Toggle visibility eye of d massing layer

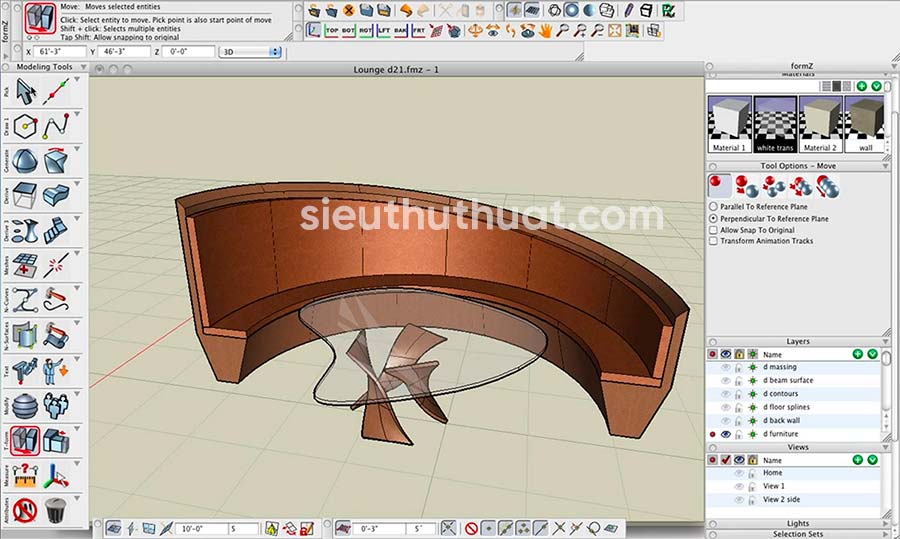[x=726, y=367]
